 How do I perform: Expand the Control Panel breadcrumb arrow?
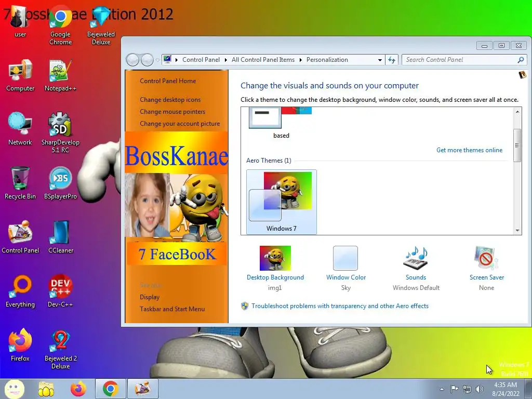pos(225,60)
